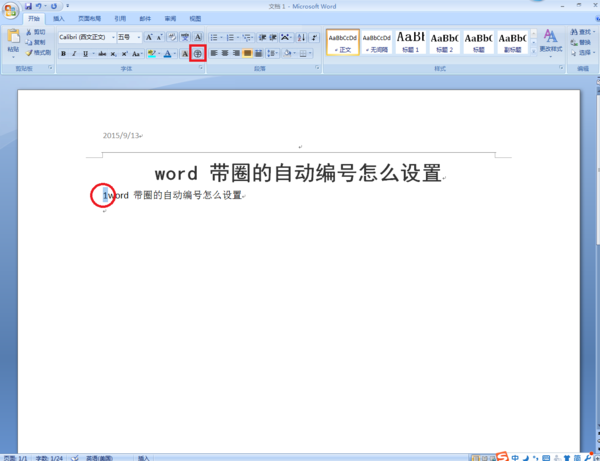Decrease the paragraph indent

pyautogui.click(x=262, y=37)
